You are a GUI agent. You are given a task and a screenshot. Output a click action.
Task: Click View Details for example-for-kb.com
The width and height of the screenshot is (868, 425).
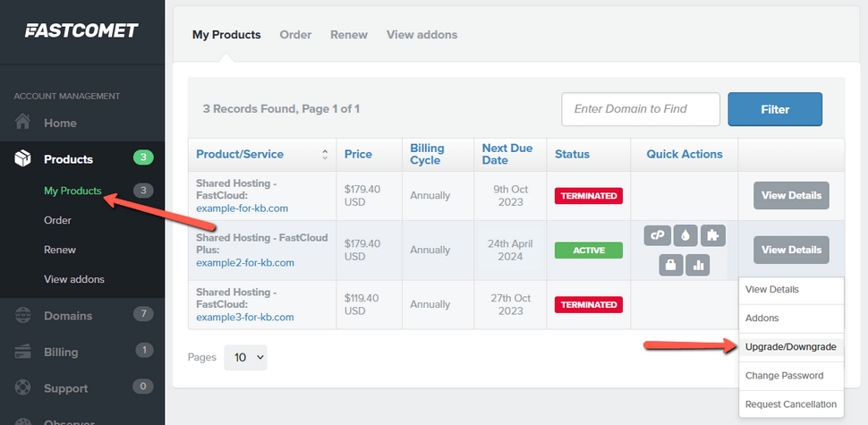point(791,195)
